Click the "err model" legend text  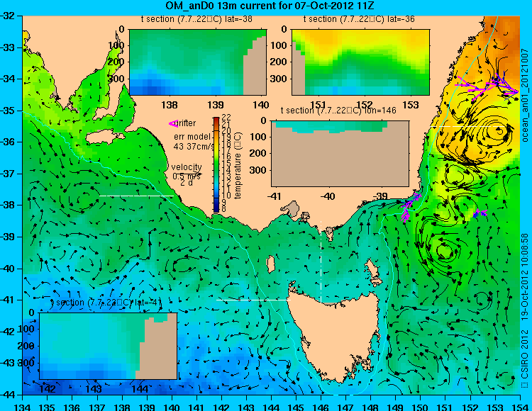(192, 137)
